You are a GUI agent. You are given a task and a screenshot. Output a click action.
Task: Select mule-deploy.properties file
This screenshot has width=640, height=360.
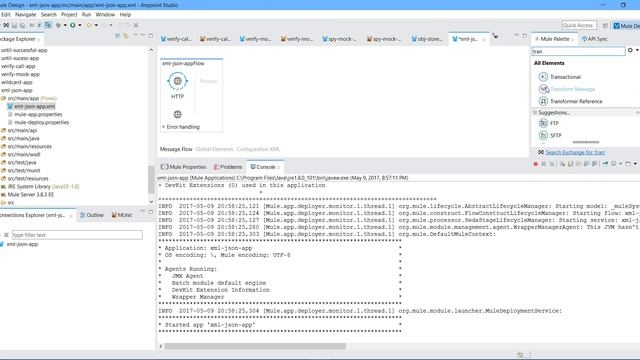38,122
